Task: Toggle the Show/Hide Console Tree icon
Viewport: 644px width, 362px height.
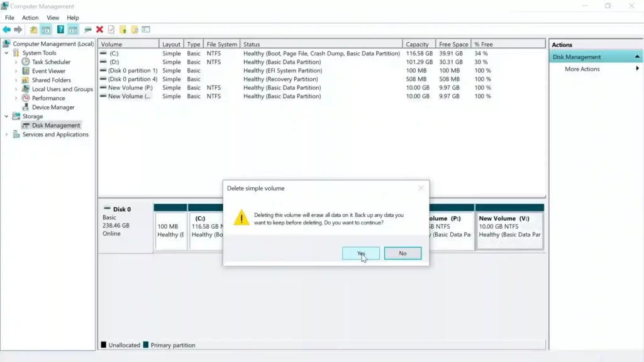Action: tap(45, 30)
